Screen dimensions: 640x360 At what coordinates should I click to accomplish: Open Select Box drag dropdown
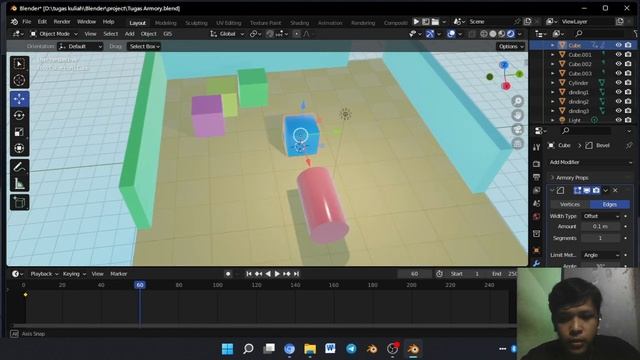point(144,46)
